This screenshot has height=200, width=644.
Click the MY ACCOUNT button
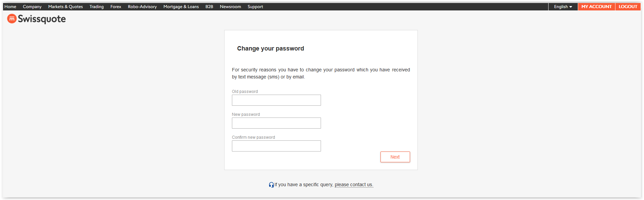(x=597, y=7)
